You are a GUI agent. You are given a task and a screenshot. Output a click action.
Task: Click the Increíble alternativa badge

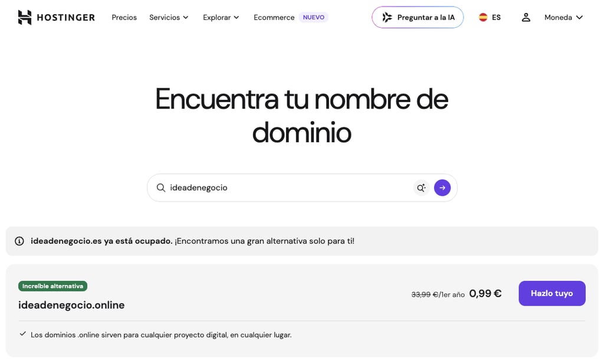tap(52, 286)
